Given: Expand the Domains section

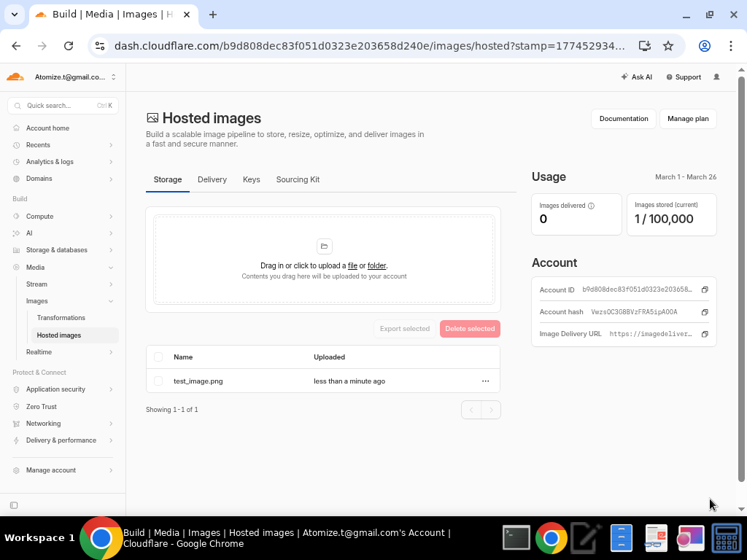Looking at the screenshot, I should (x=110, y=179).
